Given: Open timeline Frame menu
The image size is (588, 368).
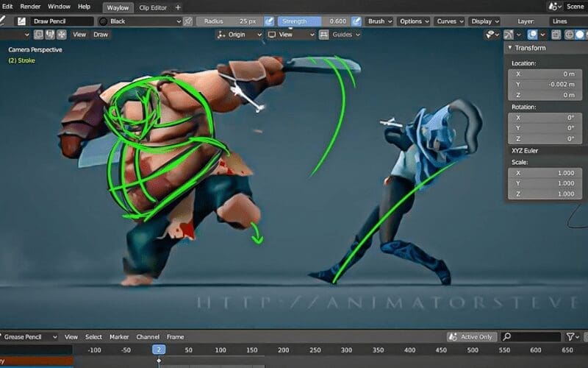Looking at the screenshot, I should tap(175, 337).
